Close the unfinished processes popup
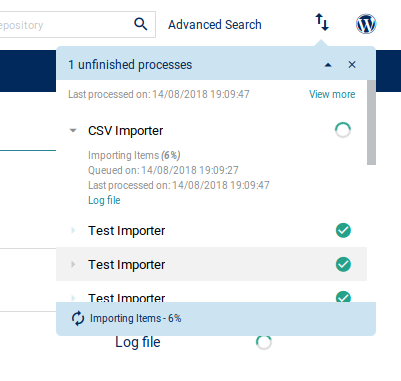Screen dimensions: 401x381 click(352, 65)
